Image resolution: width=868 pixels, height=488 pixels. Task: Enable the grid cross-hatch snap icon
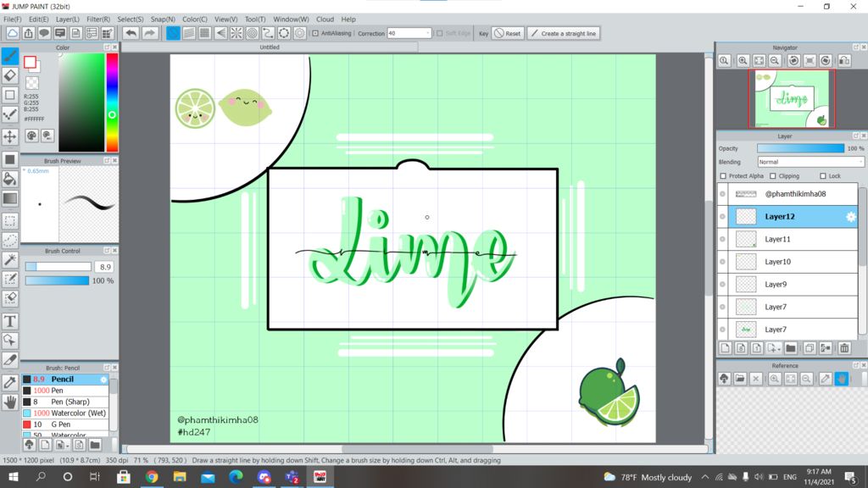pos(205,33)
